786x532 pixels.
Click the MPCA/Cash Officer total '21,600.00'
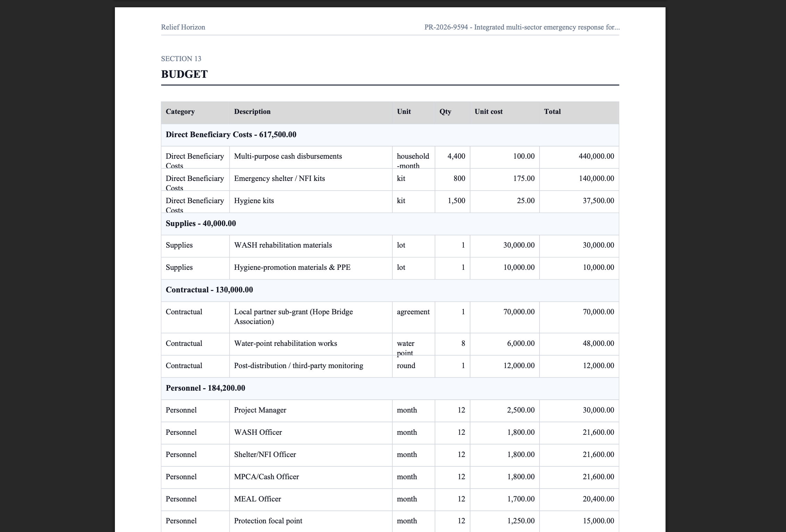(598, 477)
